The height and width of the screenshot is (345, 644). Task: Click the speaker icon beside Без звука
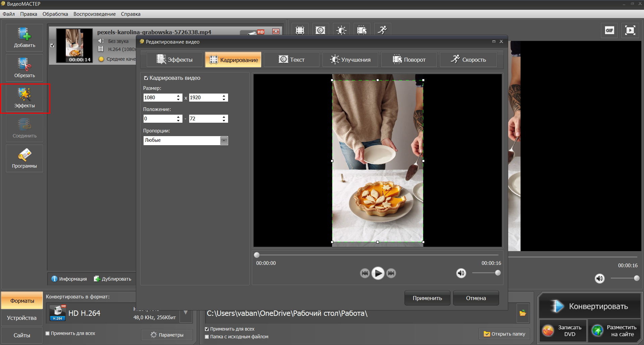pos(101,41)
